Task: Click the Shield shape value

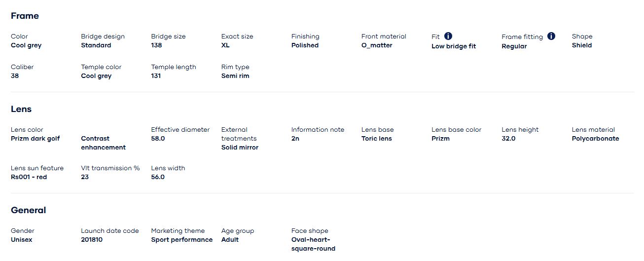Action: (582, 45)
